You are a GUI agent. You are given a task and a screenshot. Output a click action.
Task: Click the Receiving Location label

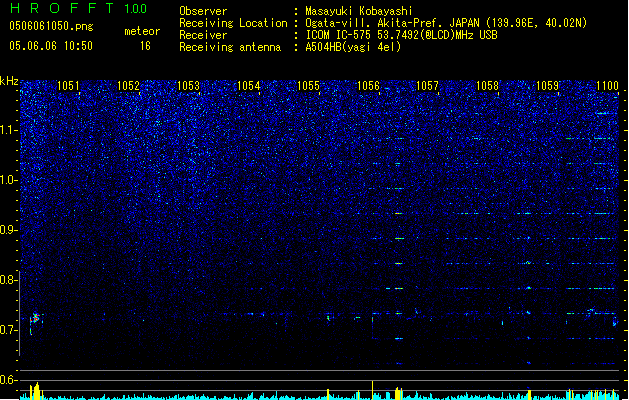[x=233, y=23]
